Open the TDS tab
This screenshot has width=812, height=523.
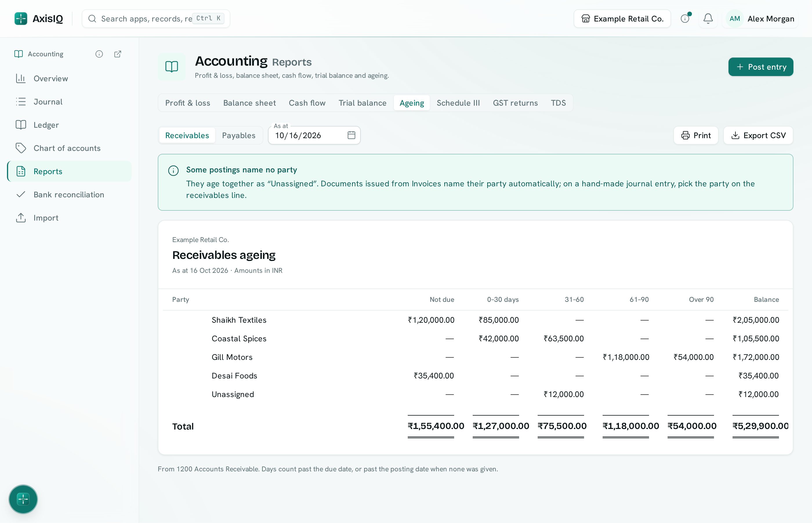pyautogui.click(x=558, y=103)
